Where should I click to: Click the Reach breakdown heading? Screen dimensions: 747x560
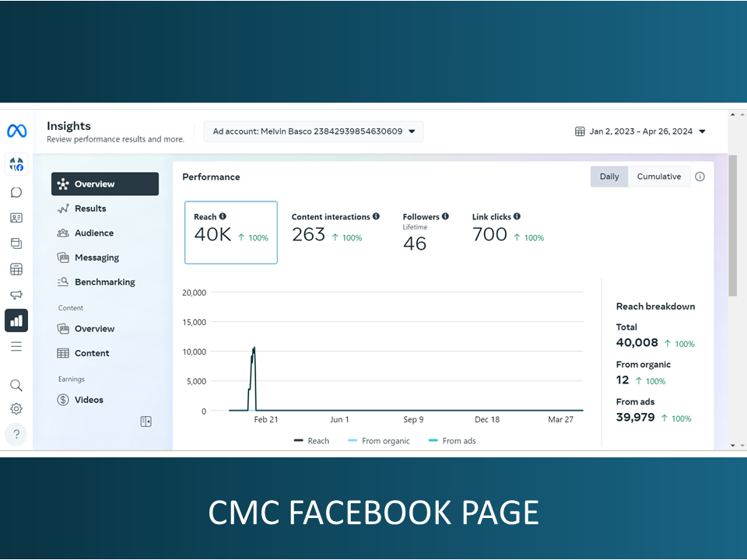(655, 306)
